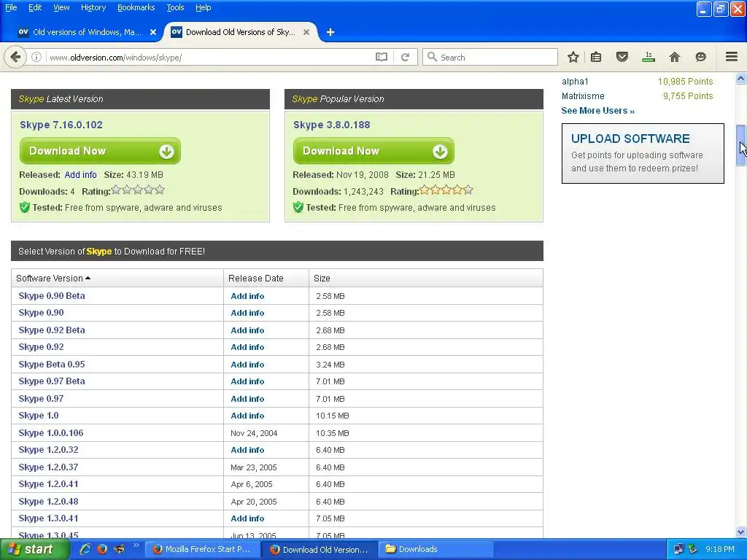747x560 pixels.
Task: Show bookmarks list icon
Action: pyautogui.click(x=596, y=57)
